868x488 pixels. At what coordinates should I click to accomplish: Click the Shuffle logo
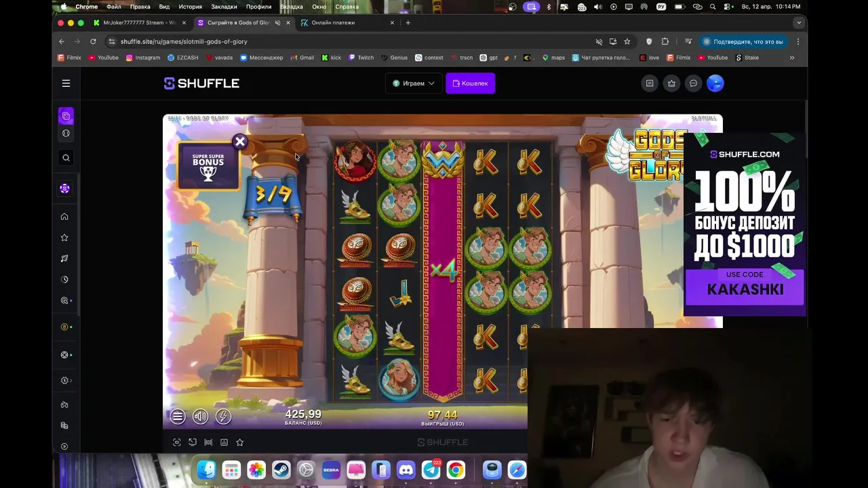201,83
